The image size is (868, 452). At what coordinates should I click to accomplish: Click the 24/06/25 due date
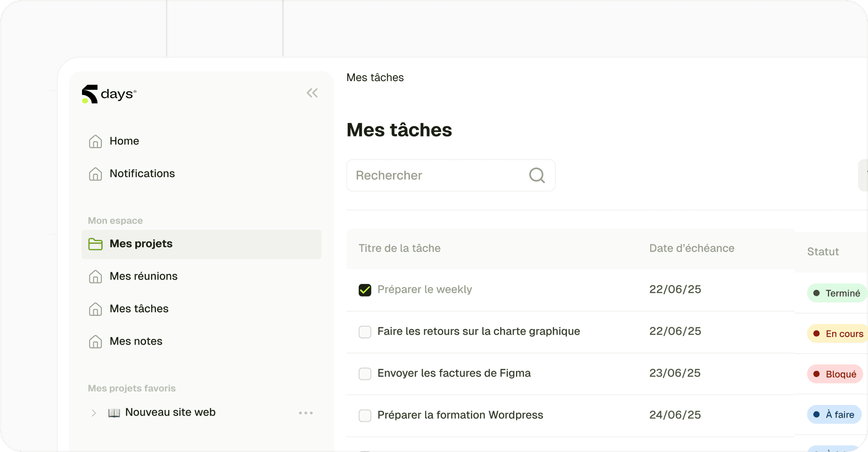(x=675, y=415)
